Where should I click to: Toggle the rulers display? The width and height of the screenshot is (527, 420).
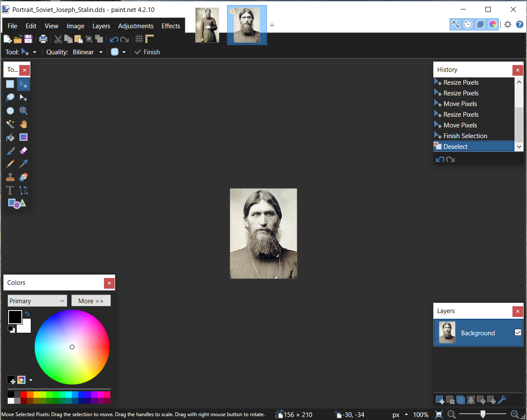[x=149, y=39]
